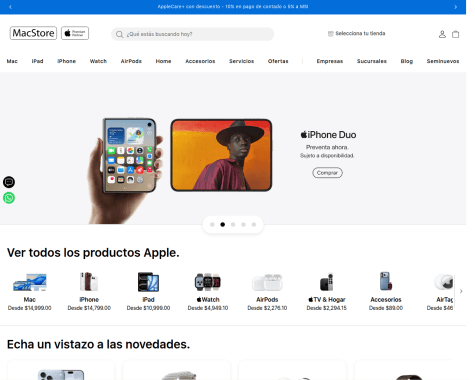Click the iPhone Duo heading

(x=328, y=135)
